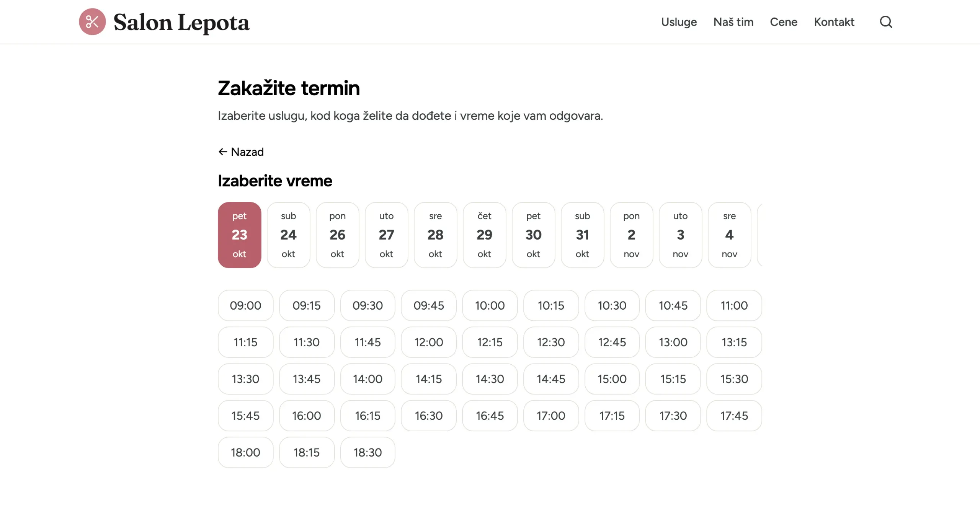Pick Thursday 29 okt date
Image resolution: width=980 pixels, height=517 pixels.
click(484, 235)
